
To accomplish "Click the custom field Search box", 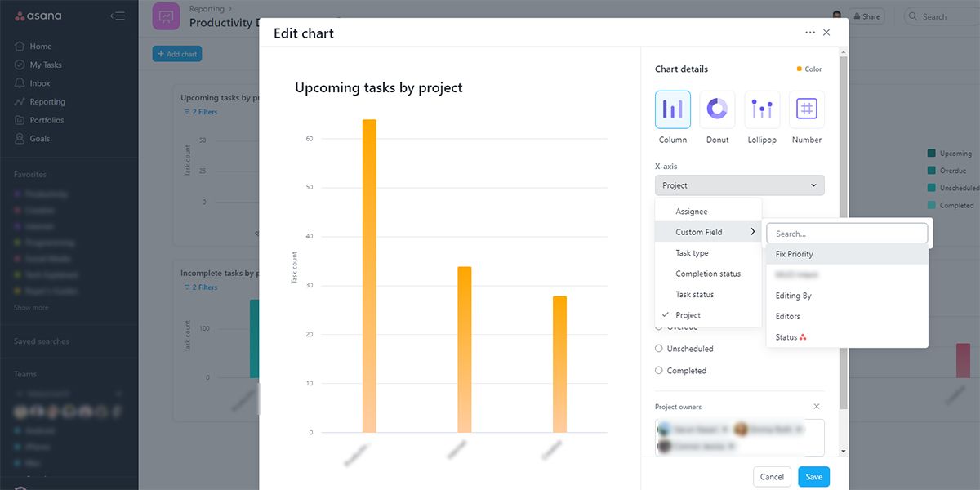I will (847, 234).
